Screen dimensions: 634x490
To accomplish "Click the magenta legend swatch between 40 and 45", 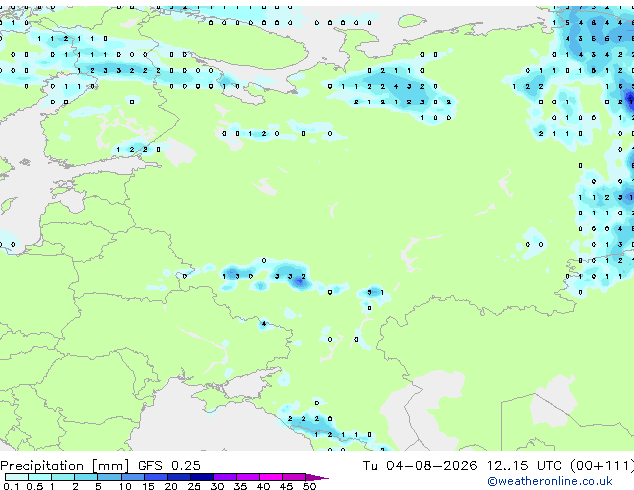I will [x=271, y=477].
